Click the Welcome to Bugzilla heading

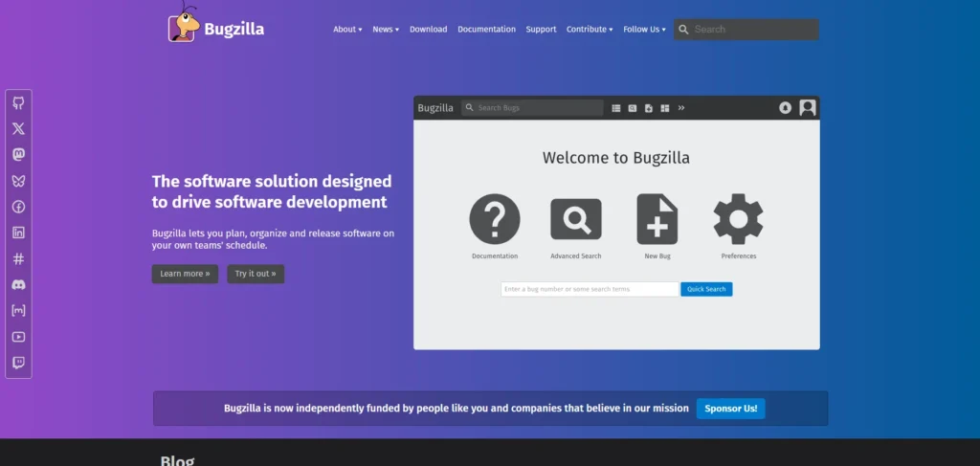tap(615, 158)
